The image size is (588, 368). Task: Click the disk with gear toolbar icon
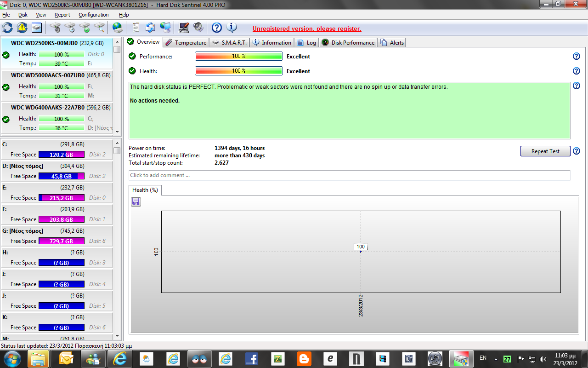coord(55,27)
